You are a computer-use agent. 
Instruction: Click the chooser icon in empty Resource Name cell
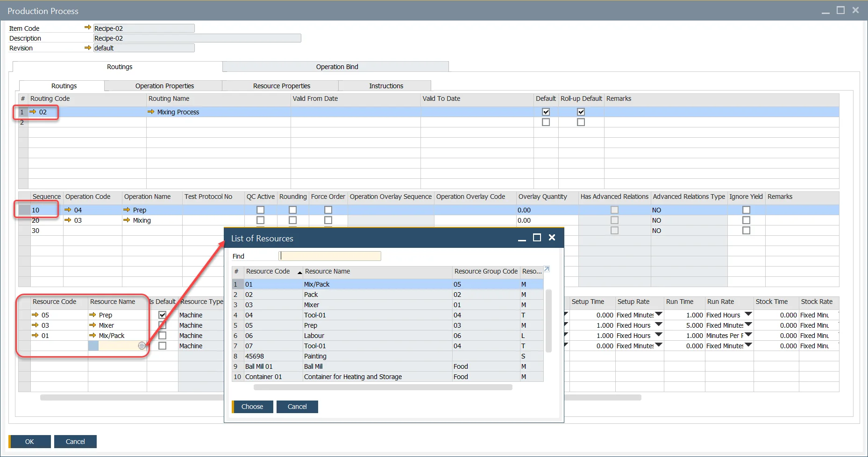point(142,346)
